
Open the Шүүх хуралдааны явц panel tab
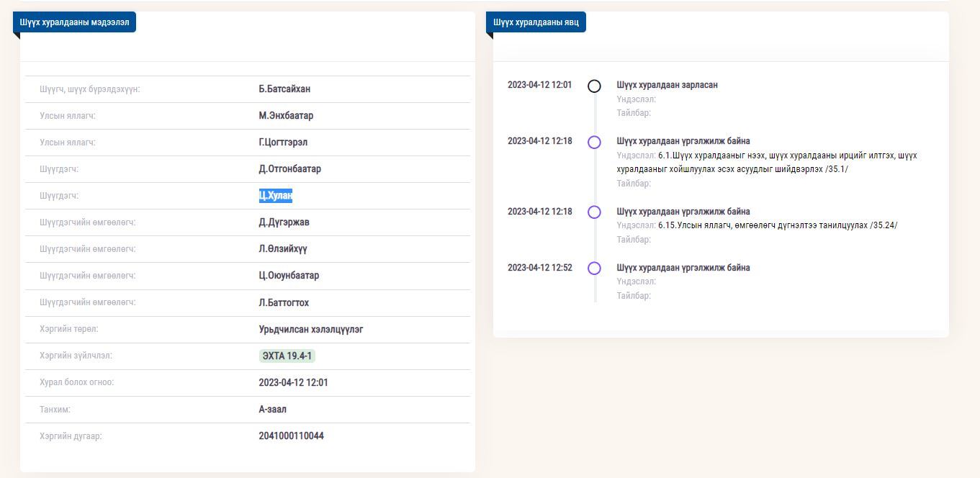tap(536, 22)
